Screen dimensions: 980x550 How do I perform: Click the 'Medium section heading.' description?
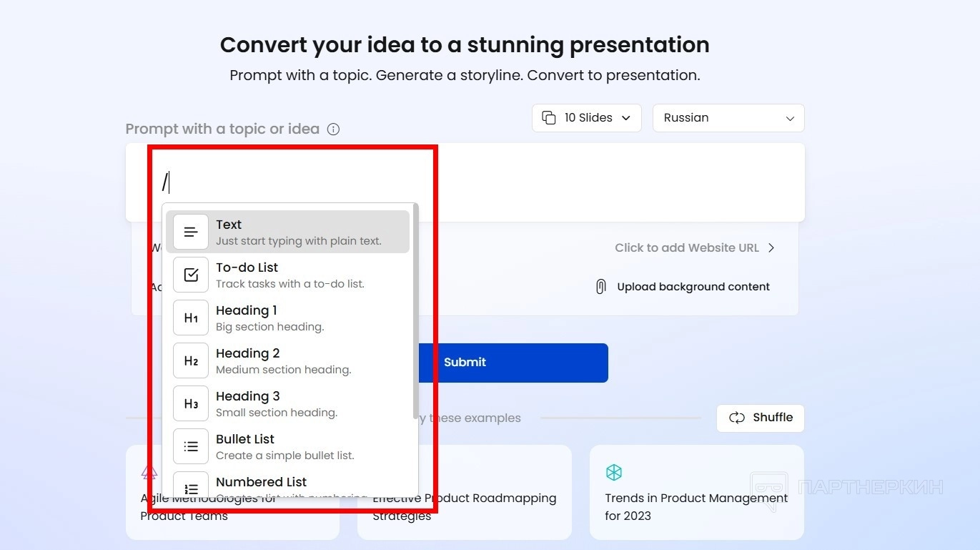(x=284, y=370)
